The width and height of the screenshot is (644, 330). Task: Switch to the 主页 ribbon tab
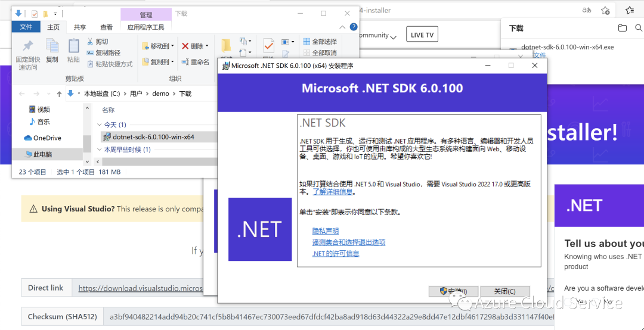pyautogui.click(x=54, y=27)
